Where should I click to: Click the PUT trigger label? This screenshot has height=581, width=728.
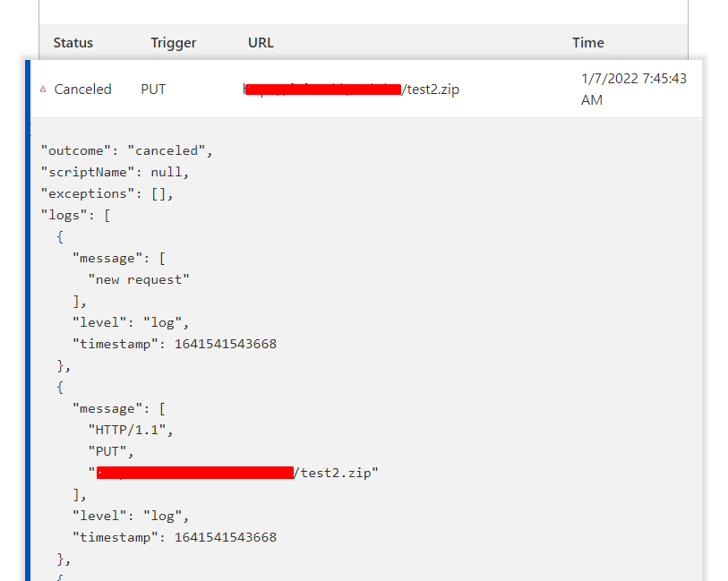153,89
